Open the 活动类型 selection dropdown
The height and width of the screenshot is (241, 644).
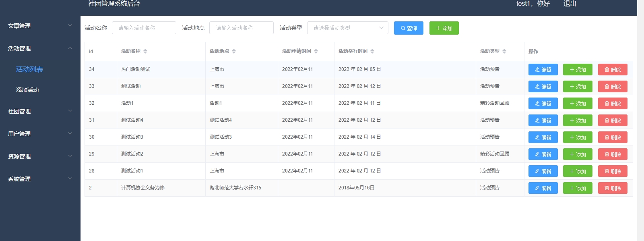348,28
